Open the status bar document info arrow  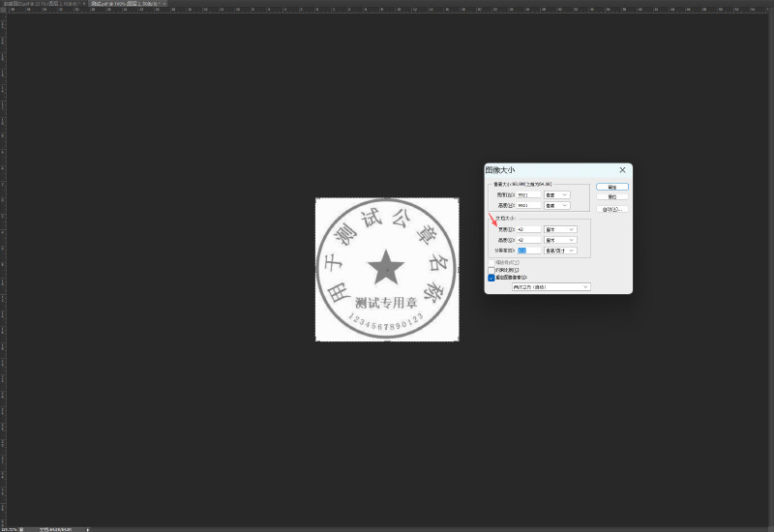[89, 529]
